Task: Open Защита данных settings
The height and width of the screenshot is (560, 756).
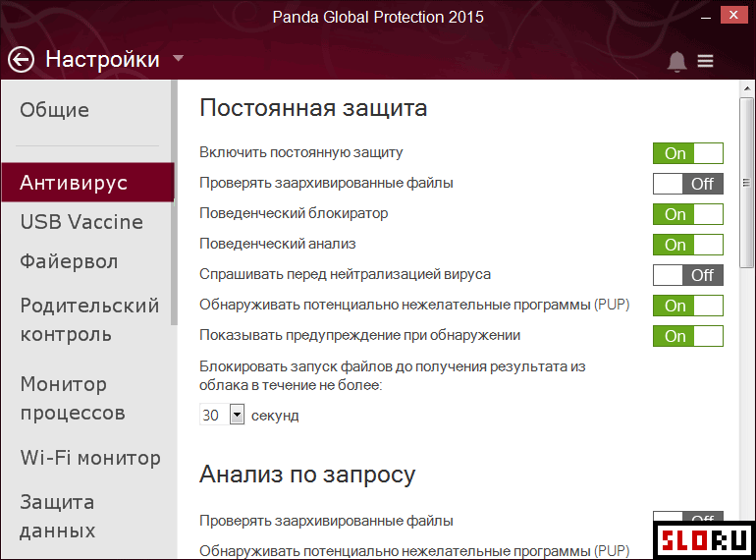Action: tap(57, 516)
